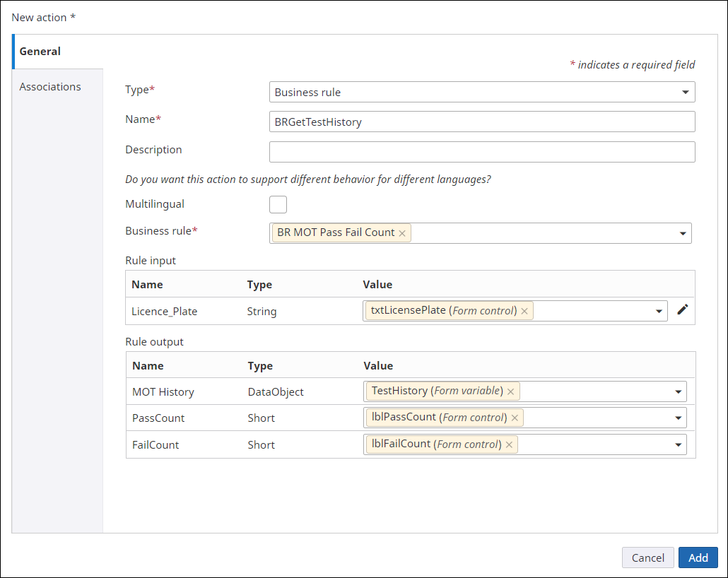The height and width of the screenshot is (578, 728).
Task: Remove the TestHistory form variable tag
Action: click(x=510, y=391)
